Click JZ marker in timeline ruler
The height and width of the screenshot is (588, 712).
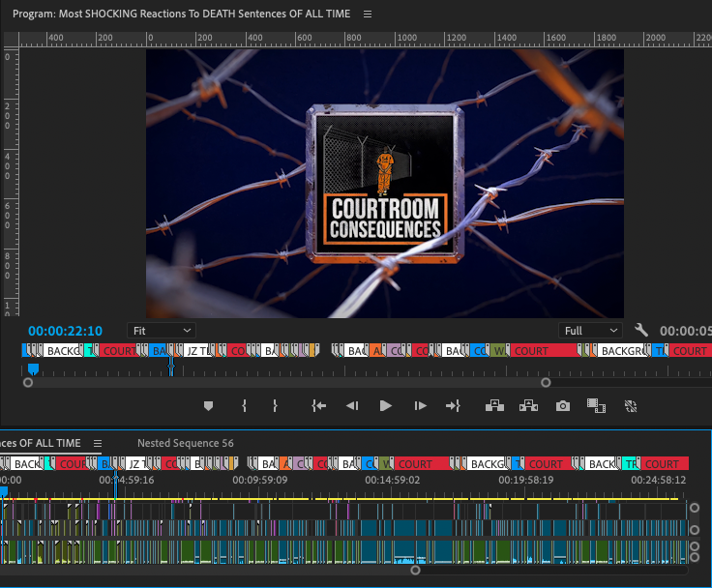click(x=135, y=463)
